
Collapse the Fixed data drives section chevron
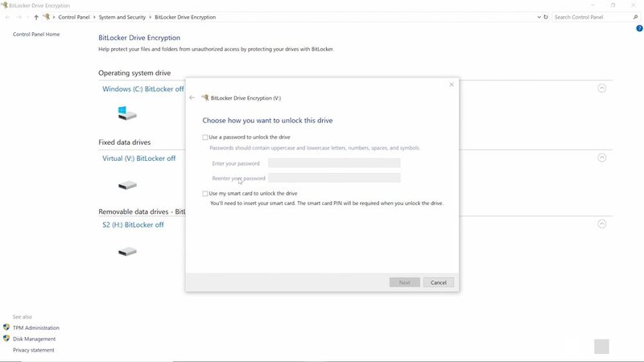coord(601,158)
